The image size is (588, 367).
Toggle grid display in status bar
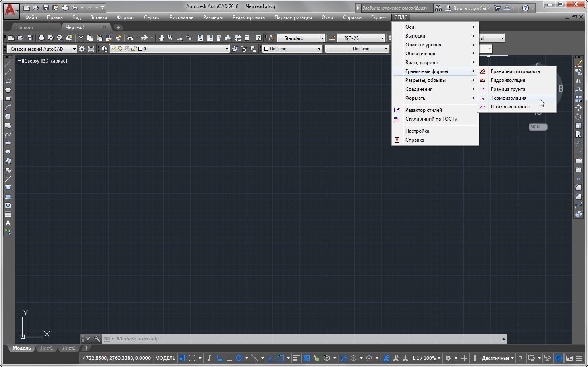pyautogui.click(x=183, y=358)
